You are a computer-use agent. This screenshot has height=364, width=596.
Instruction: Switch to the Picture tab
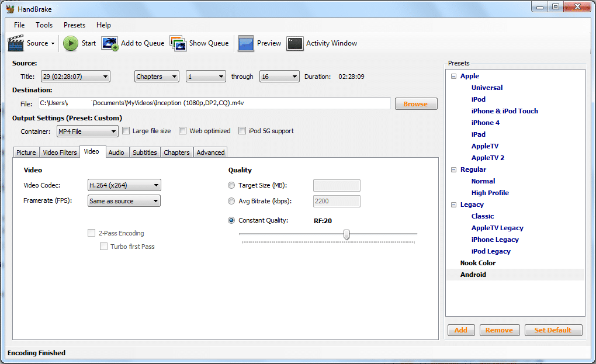[26, 152]
